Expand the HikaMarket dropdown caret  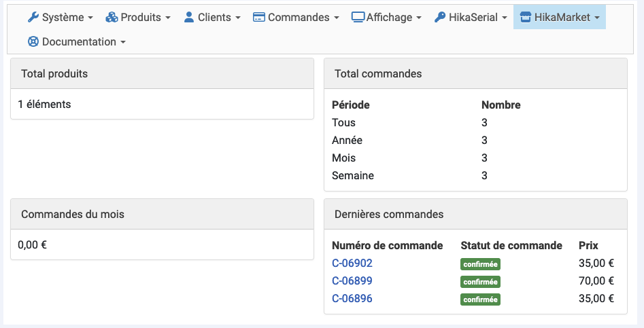coord(597,18)
